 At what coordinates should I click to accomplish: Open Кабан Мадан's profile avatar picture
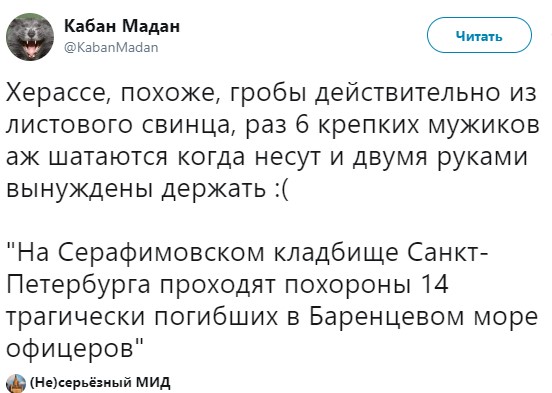tap(30, 37)
